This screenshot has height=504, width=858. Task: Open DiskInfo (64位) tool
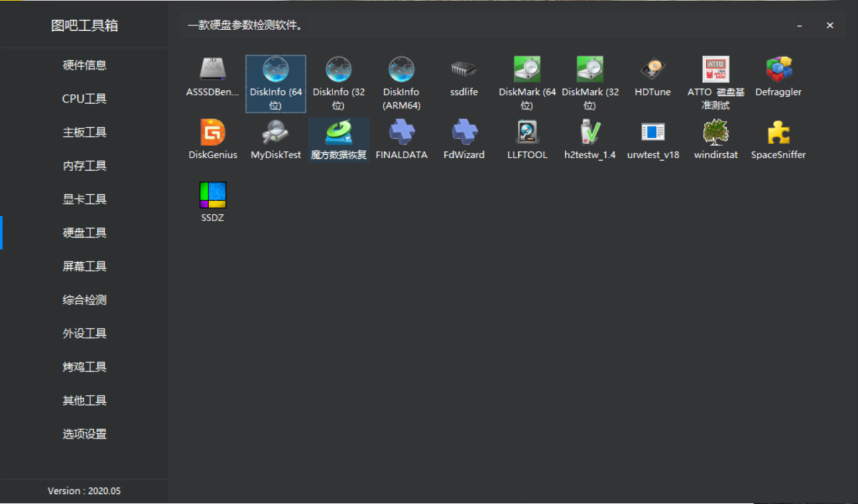[x=275, y=84]
